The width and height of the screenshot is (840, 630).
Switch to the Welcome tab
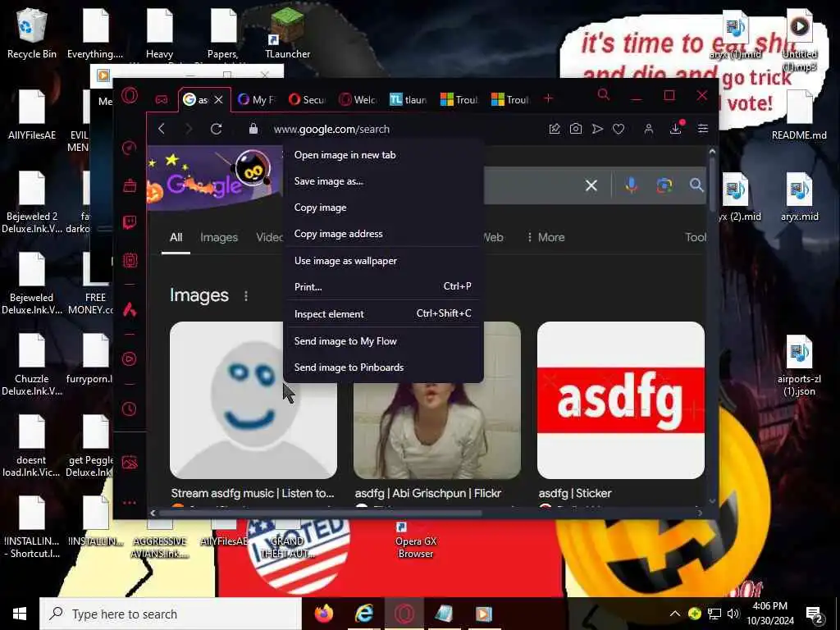tap(358, 99)
